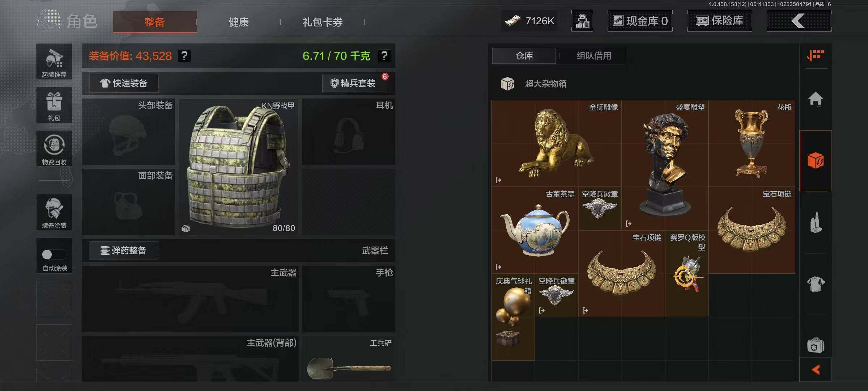Image resolution: width=868 pixels, height=391 pixels.
Task: Click the help icon beside 装备价值
Action: point(184,56)
